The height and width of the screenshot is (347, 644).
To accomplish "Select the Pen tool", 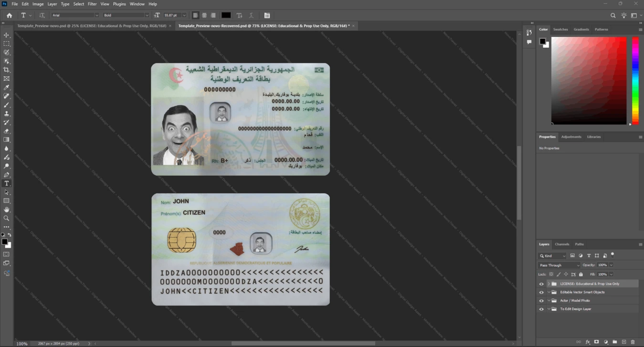I will point(7,175).
